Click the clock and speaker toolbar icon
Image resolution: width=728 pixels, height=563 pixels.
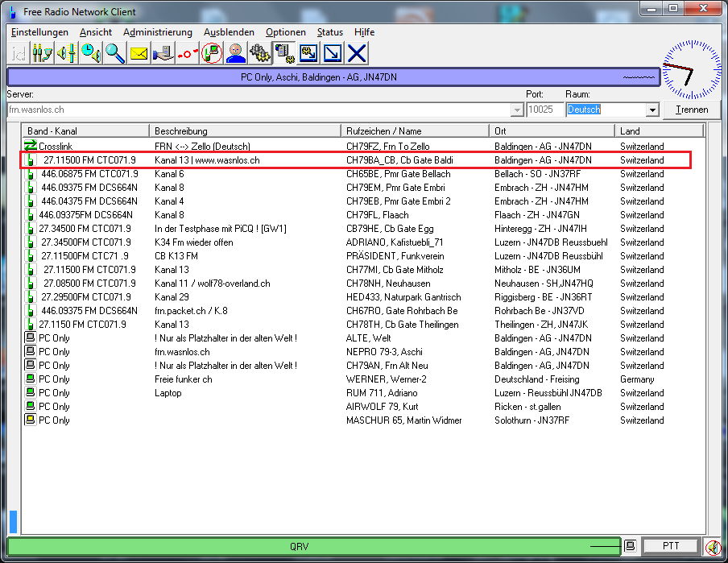(90, 53)
